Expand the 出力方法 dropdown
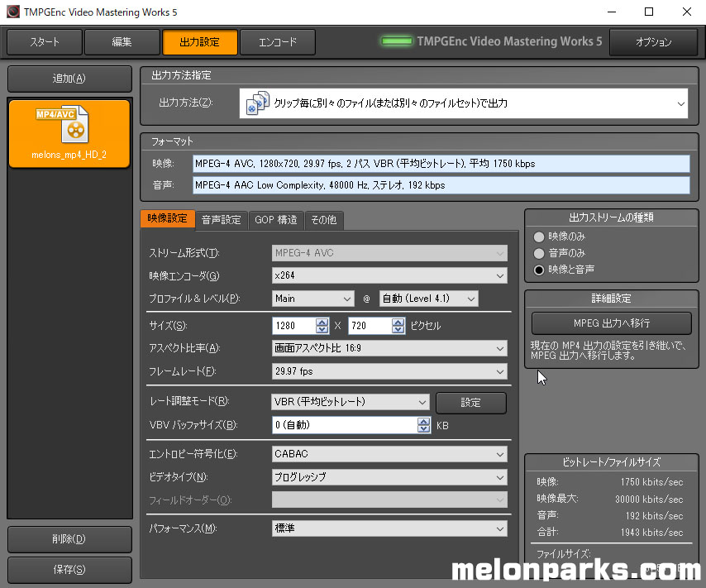 463,103
